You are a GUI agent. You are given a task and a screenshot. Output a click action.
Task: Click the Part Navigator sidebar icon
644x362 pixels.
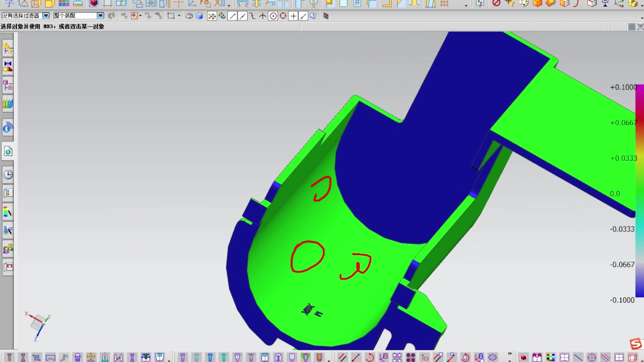click(8, 86)
